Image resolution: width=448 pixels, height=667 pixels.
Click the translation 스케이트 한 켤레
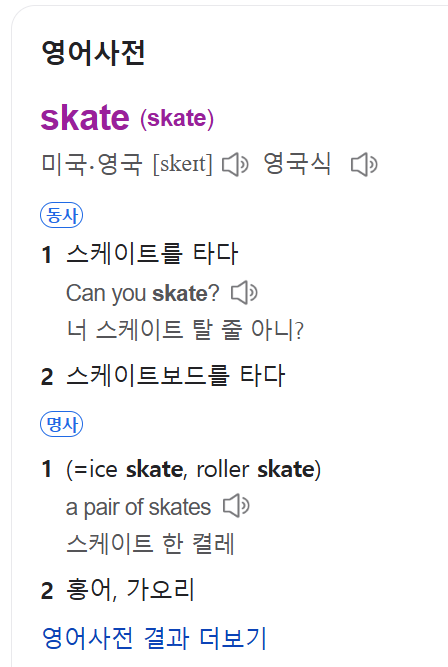[151, 544]
